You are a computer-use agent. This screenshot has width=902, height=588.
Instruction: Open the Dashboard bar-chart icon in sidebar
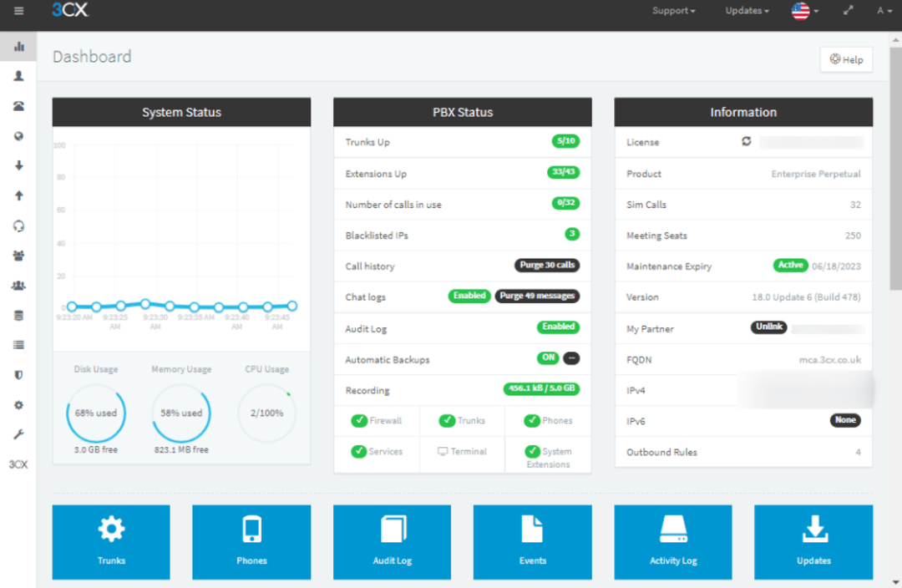(x=18, y=47)
